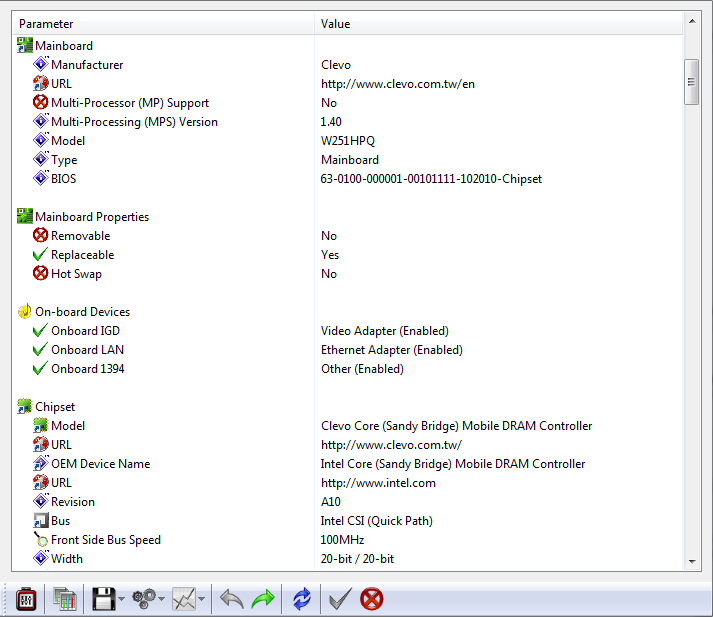The width and height of the screenshot is (713, 617).
Task: Click the red X icon beside Removable
Action: point(40,235)
